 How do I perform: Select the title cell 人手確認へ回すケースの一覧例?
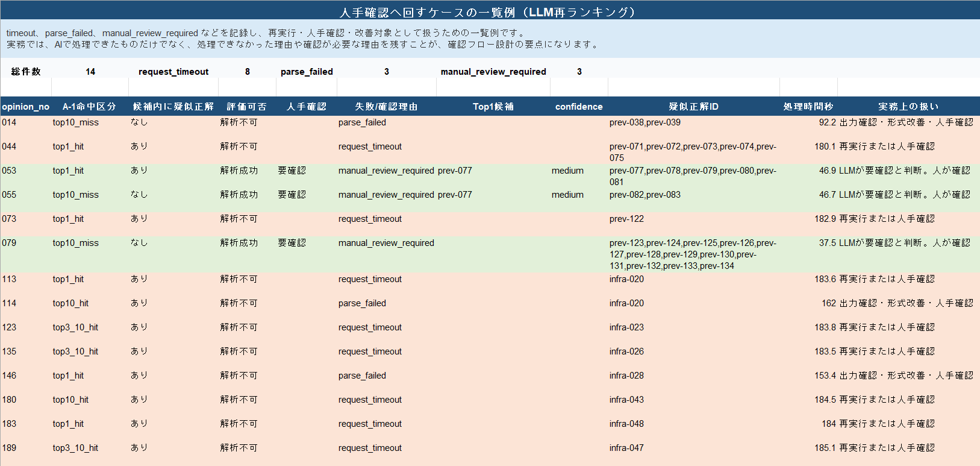[x=490, y=11]
